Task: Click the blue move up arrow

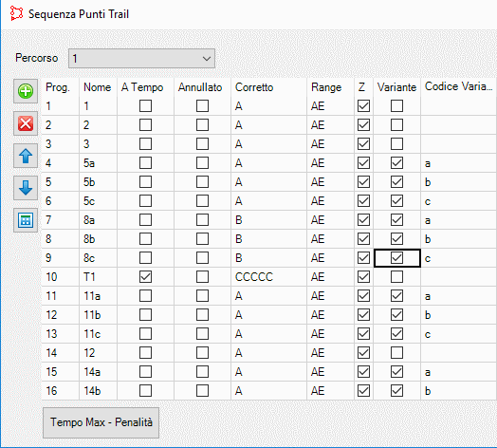Action: point(26,156)
